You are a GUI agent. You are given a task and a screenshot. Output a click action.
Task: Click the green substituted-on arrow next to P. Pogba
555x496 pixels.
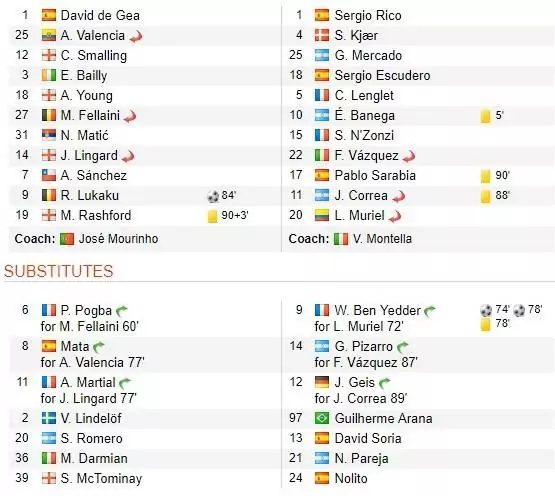coord(121,311)
